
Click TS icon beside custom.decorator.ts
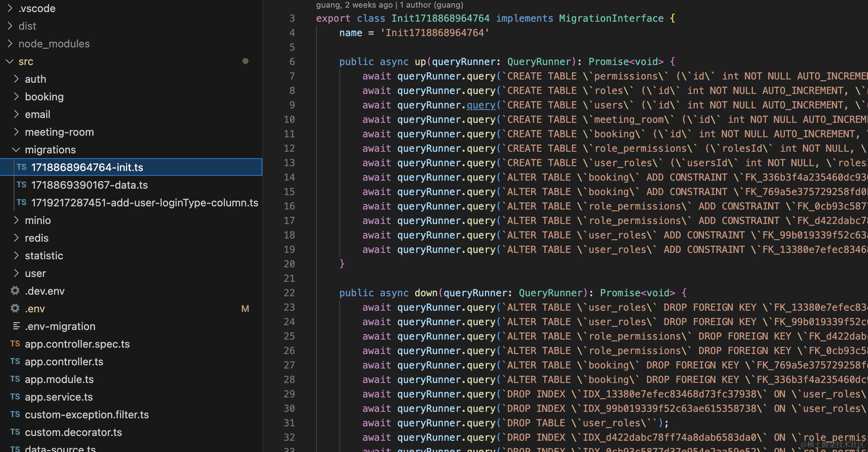[15, 432]
